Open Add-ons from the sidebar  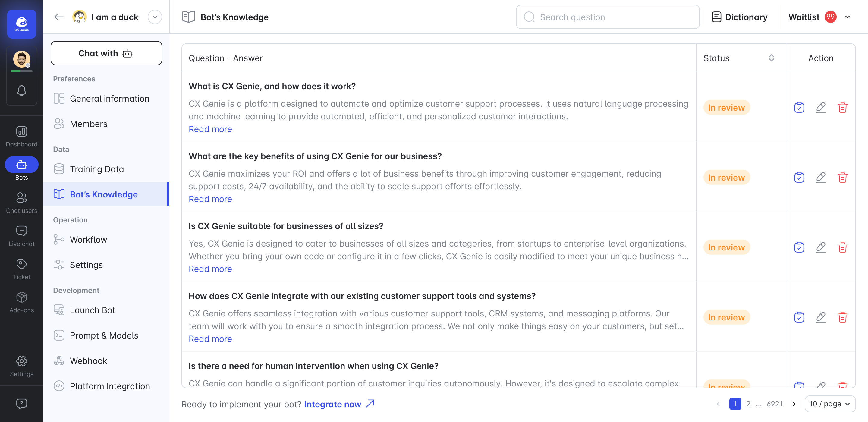(x=22, y=302)
